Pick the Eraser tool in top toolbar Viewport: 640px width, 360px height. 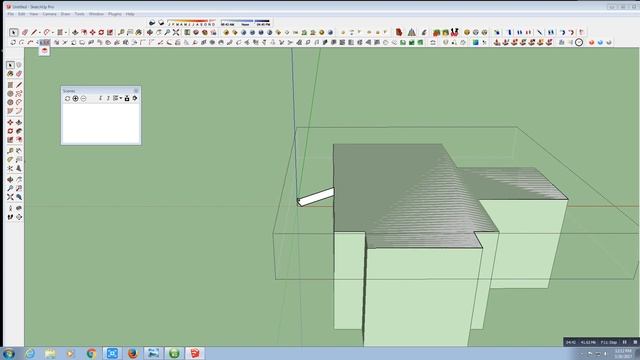[24, 32]
